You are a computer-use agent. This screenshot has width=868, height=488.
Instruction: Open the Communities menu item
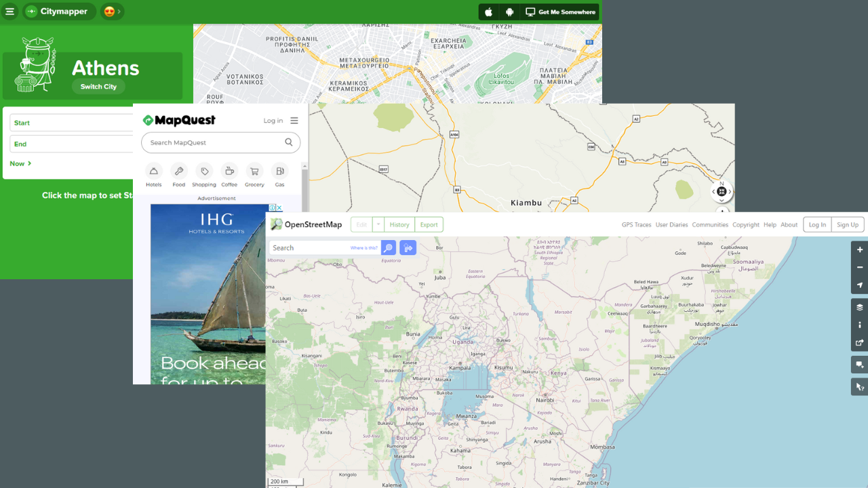[710, 224]
